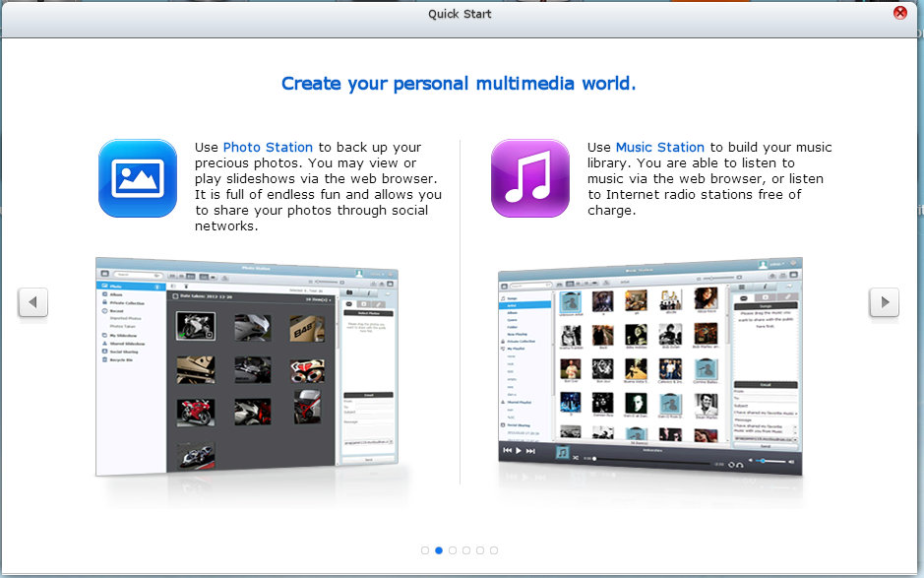Click the Music Station screenshot preview
Image resolution: width=924 pixels, height=578 pixels.
coord(650,365)
